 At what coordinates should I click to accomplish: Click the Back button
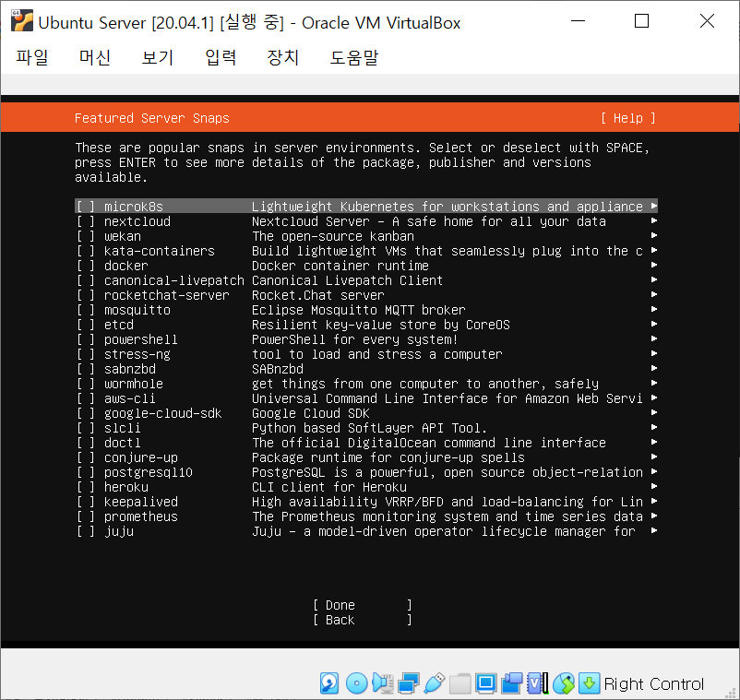[x=362, y=620]
